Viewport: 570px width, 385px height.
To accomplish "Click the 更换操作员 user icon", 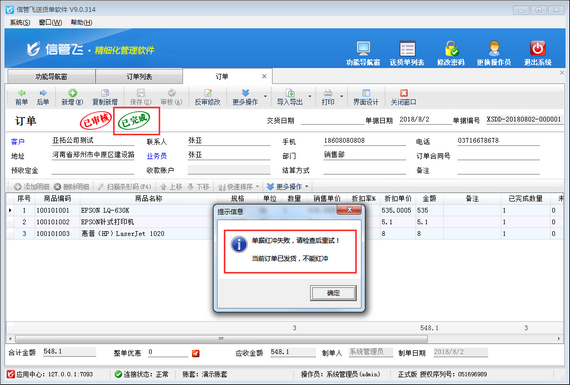I will pos(494,48).
